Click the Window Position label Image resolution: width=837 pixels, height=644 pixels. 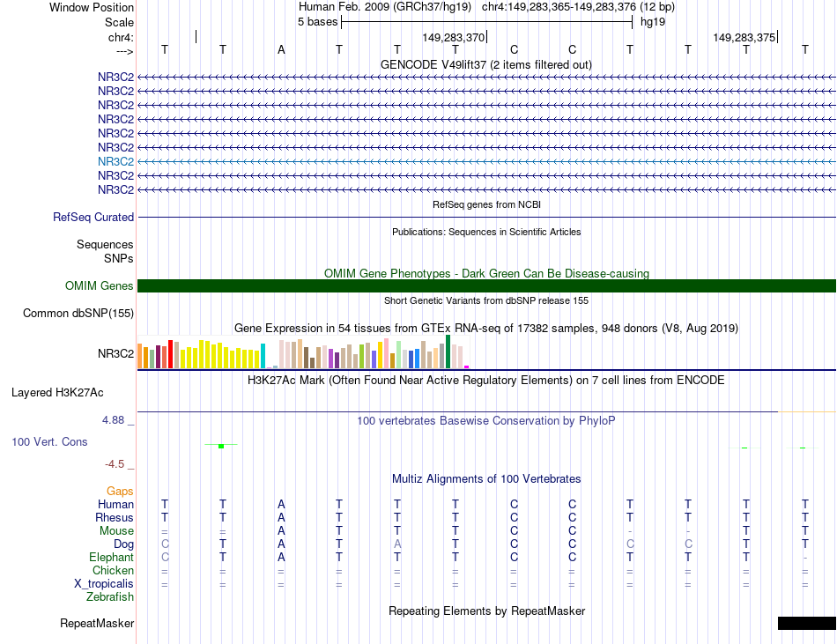(92, 7)
